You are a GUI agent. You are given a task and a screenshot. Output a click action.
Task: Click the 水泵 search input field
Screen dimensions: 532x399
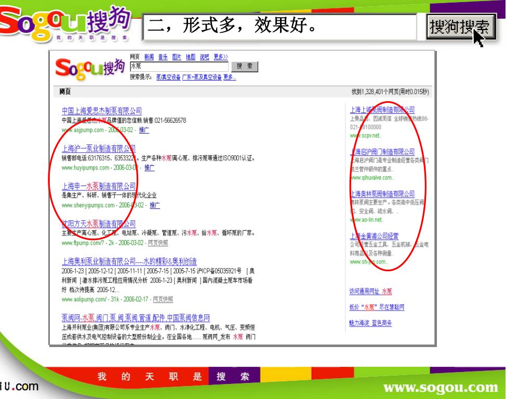click(x=179, y=66)
